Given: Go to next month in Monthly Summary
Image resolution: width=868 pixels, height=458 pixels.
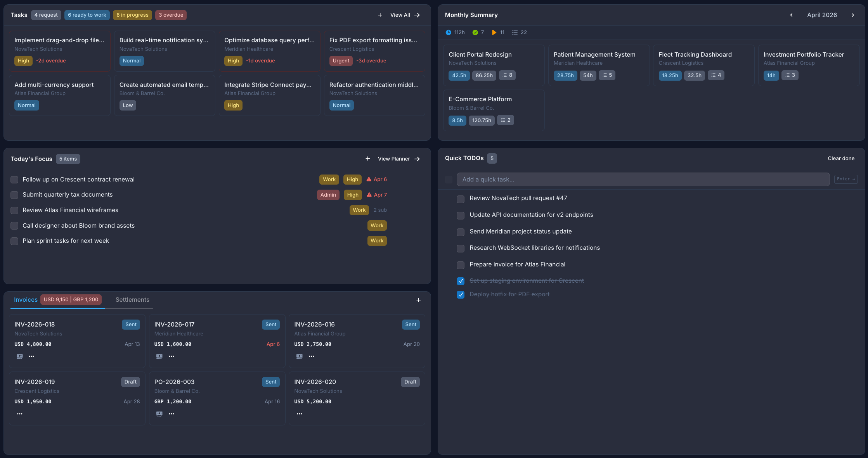Looking at the screenshot, I should 853,15.
